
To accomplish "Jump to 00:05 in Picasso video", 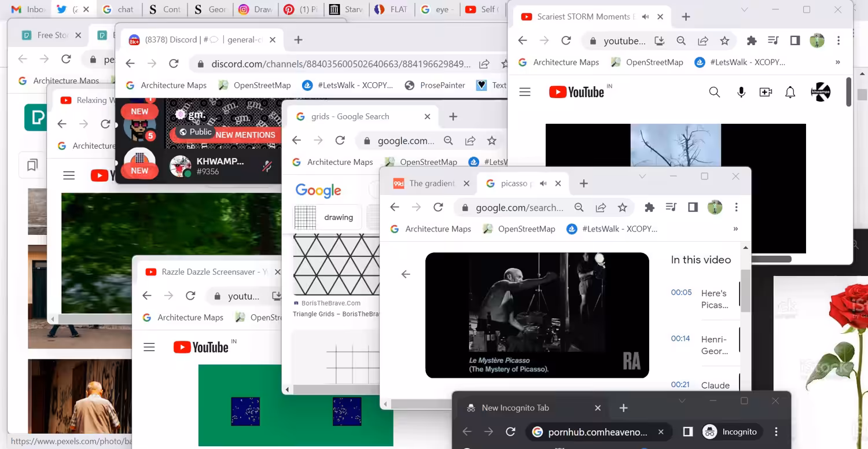I will (x=681, y=292).
